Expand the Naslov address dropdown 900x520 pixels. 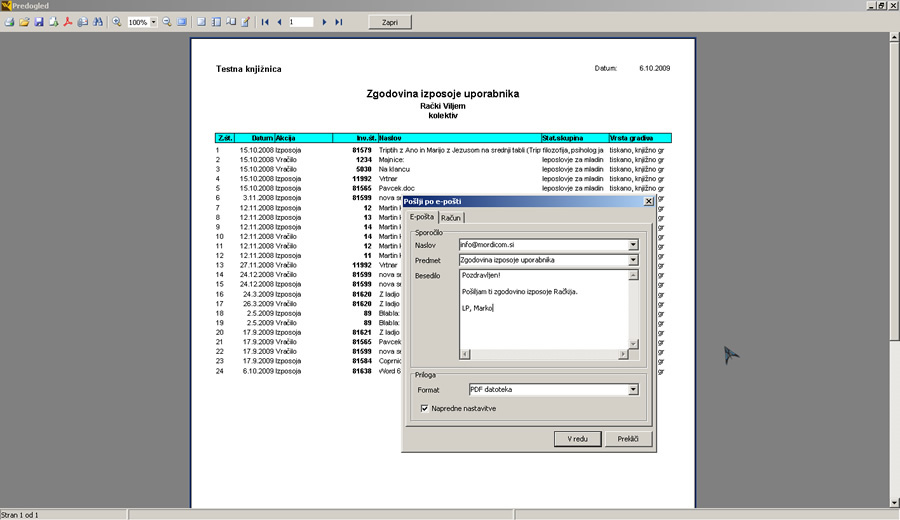(633, 245)
